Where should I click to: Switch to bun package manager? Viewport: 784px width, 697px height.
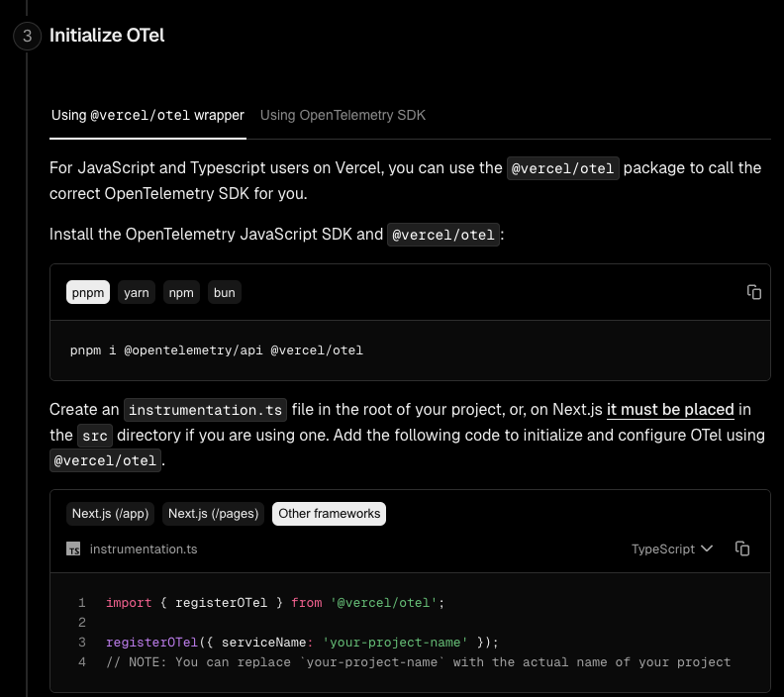click(225, 292)
